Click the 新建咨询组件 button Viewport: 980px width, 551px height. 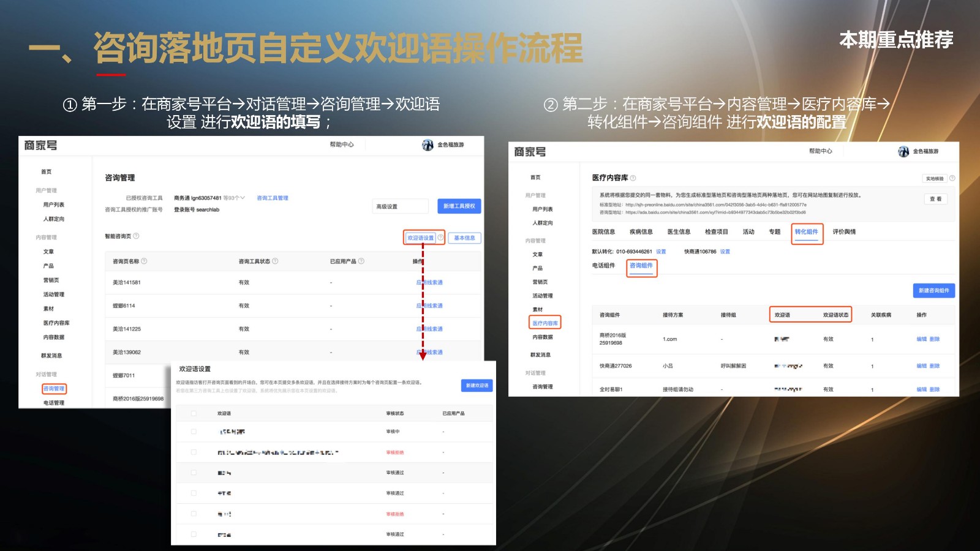tap(933, 291)
